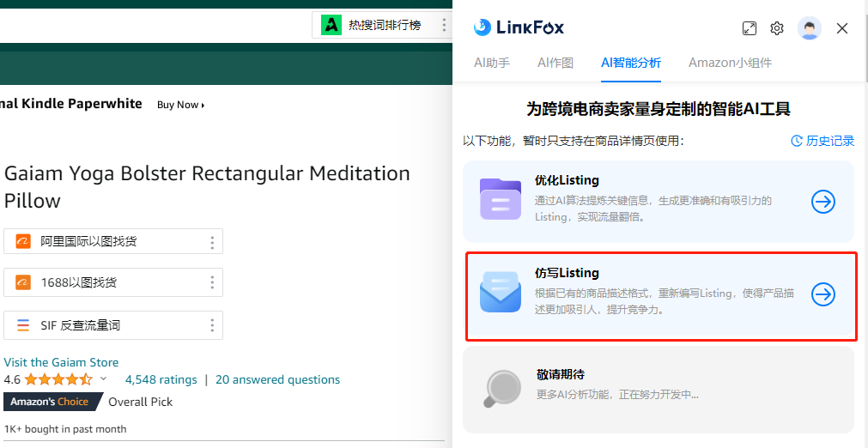Click the 优化Listing card title
Viewport: 868px width, 448px height.
pos(567,180)
